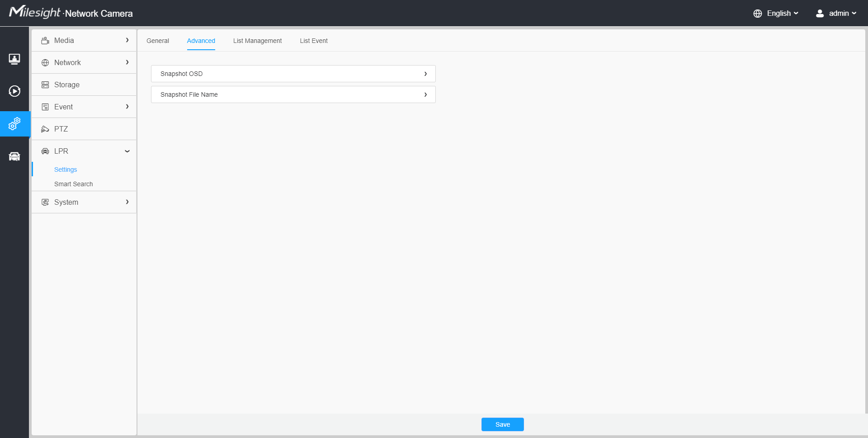Click the Save button

pyautogui.click(x=502, y=424)
